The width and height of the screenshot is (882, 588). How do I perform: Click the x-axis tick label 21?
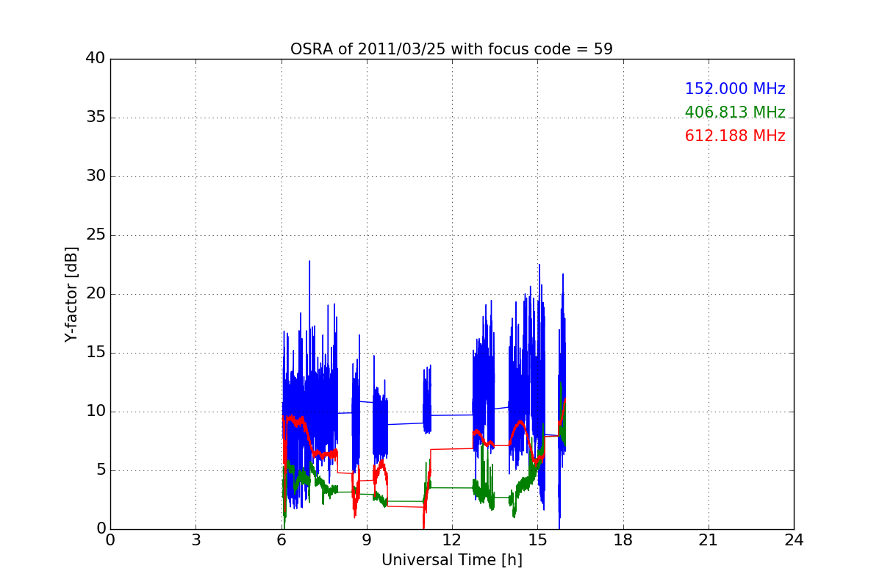(x=709, y=539)
